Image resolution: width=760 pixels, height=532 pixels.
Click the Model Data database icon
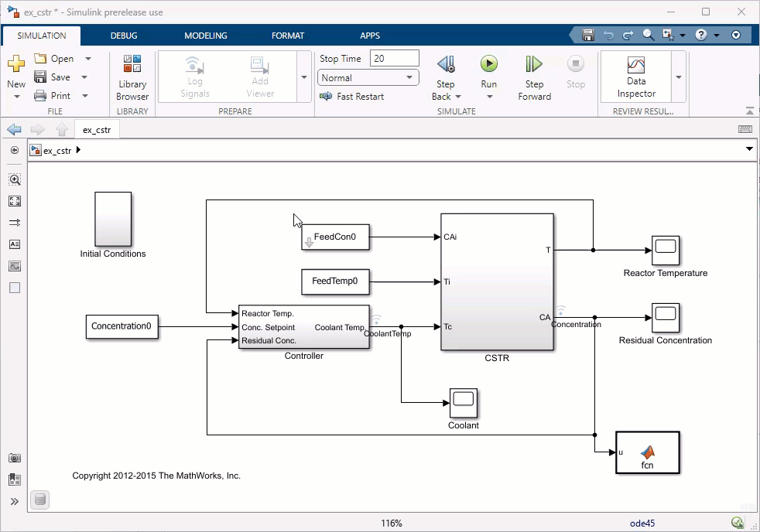coord(40,500)
